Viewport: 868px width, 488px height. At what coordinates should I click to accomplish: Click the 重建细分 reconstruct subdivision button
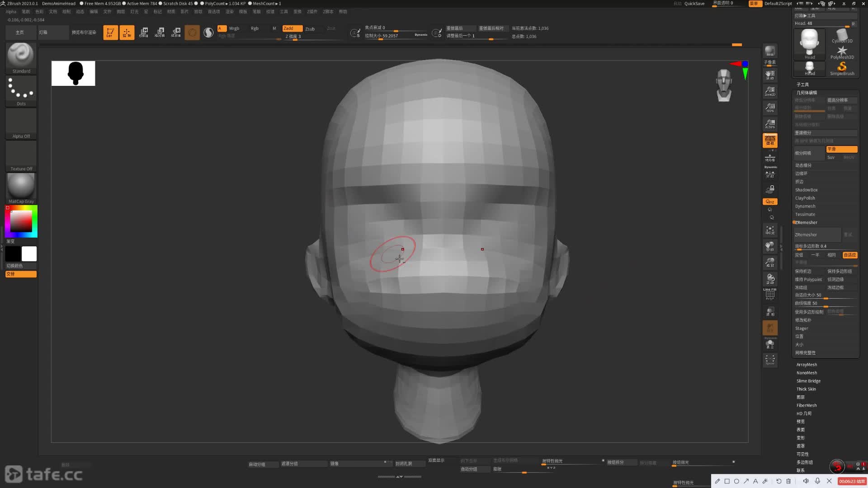pos(826,133)
